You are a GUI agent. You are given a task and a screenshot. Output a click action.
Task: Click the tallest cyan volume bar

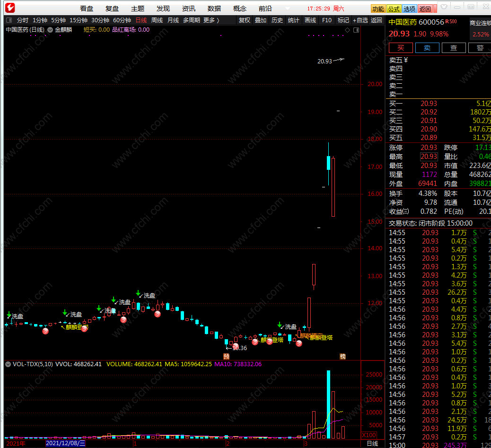tap(328, 404)
